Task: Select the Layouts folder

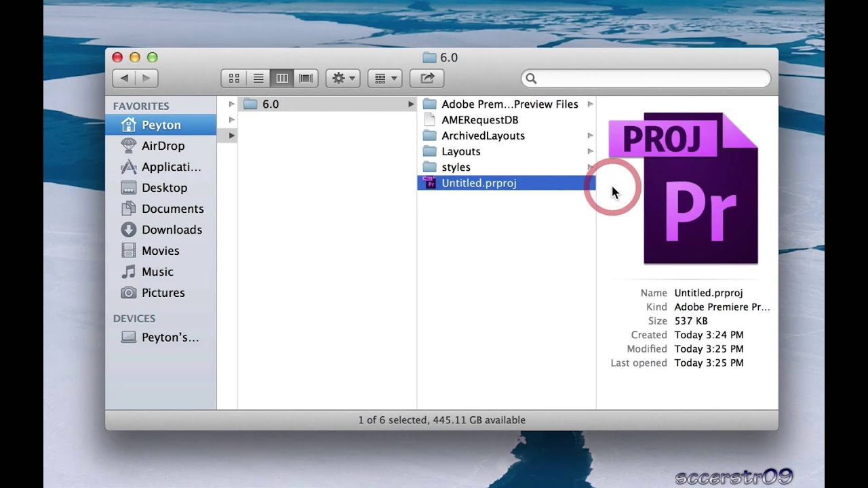Action: pos(507,151)
